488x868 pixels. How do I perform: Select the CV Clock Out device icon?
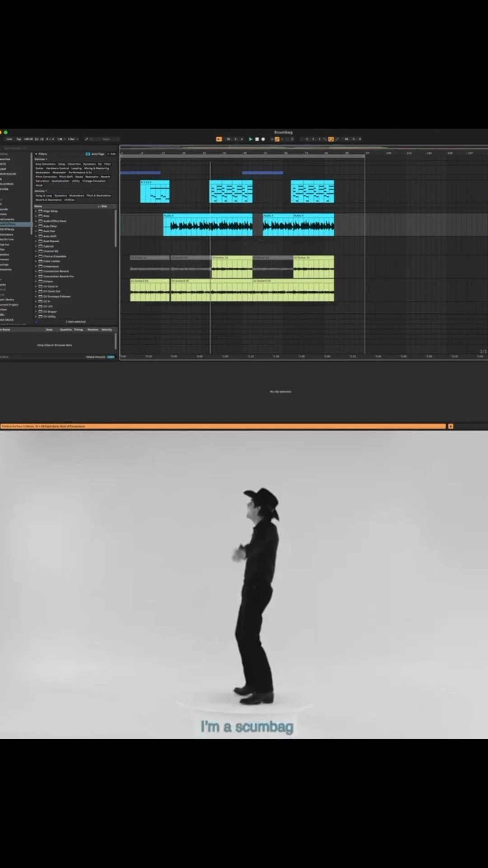click(x=40, y=291)
